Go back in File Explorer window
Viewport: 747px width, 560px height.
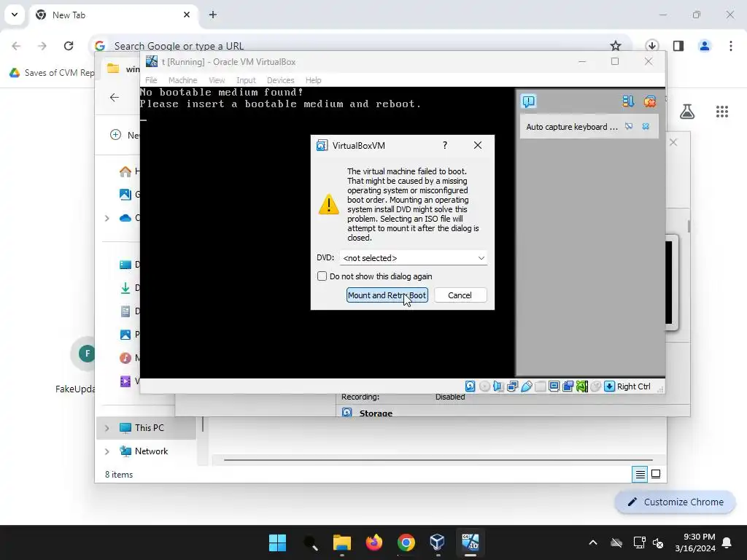point(115,98)
